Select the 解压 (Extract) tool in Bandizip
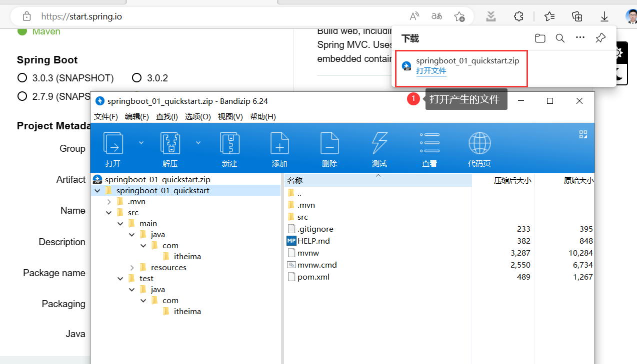The width and height of the screenshot is (637, 364). [170, 148]
